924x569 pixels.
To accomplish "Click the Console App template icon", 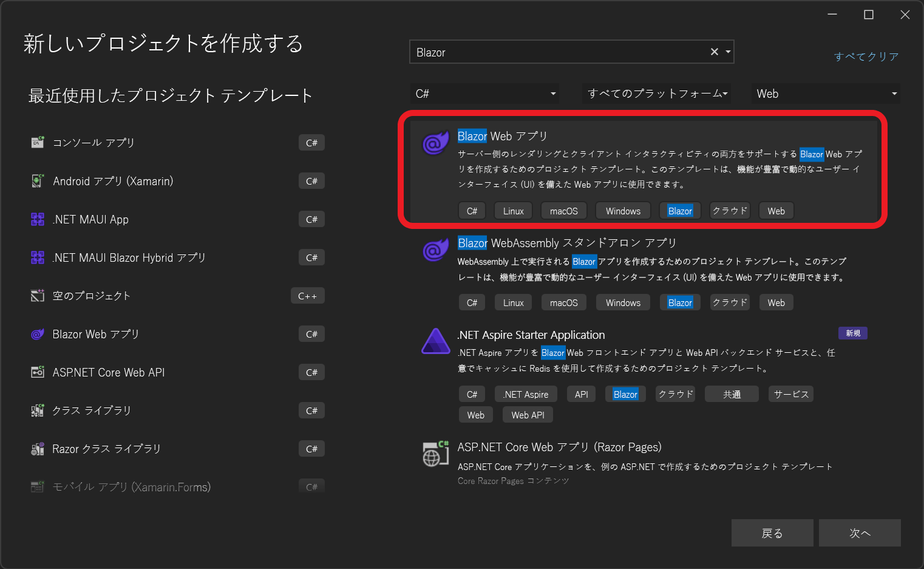I will pyautogui.click(x=38, y=143).
